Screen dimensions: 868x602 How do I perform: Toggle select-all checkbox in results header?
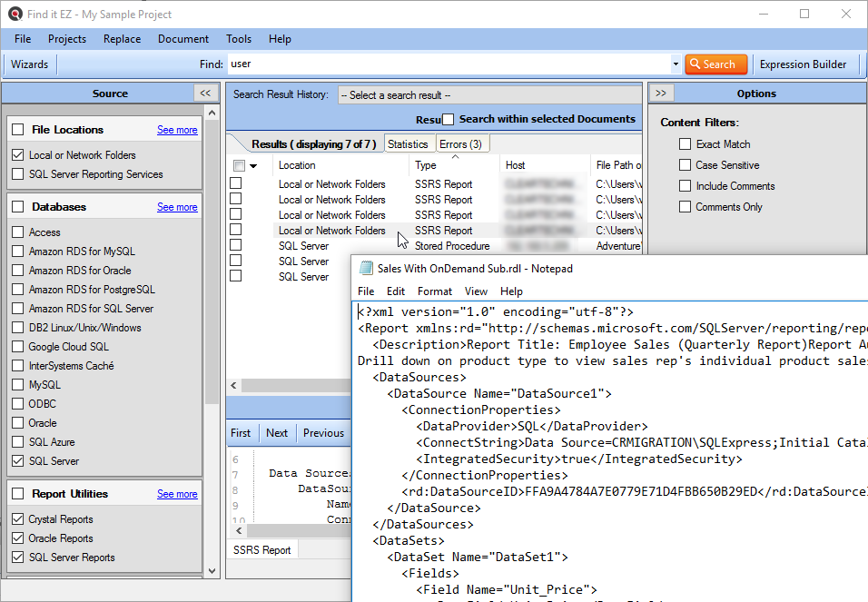239,165
